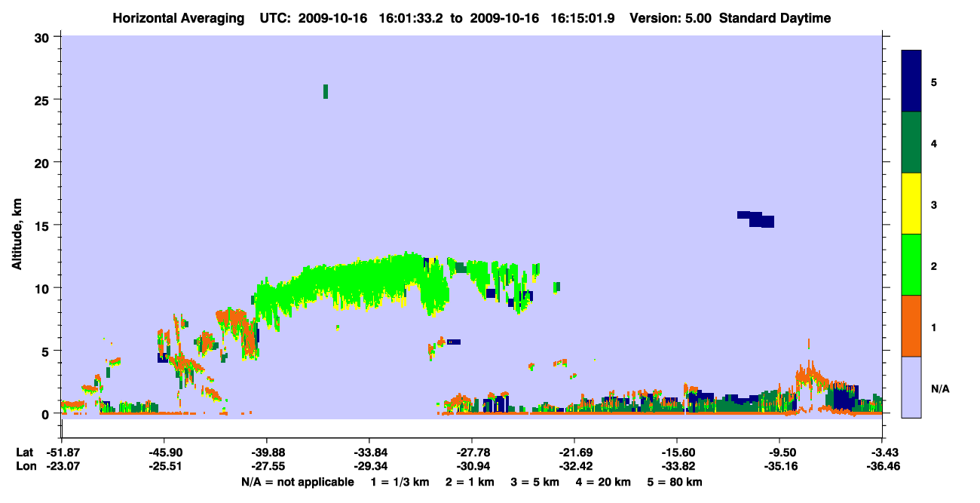Click the longitude value -25.51
Viewport: 980px width, 503px height.
tap(164, 466)
